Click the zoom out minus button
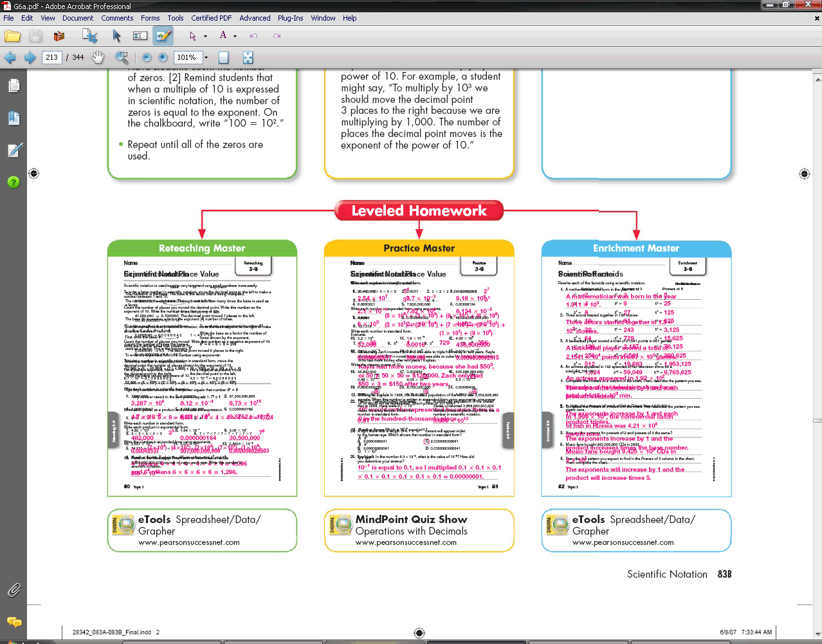Screen dimensions: 822x644 (147, 57)
